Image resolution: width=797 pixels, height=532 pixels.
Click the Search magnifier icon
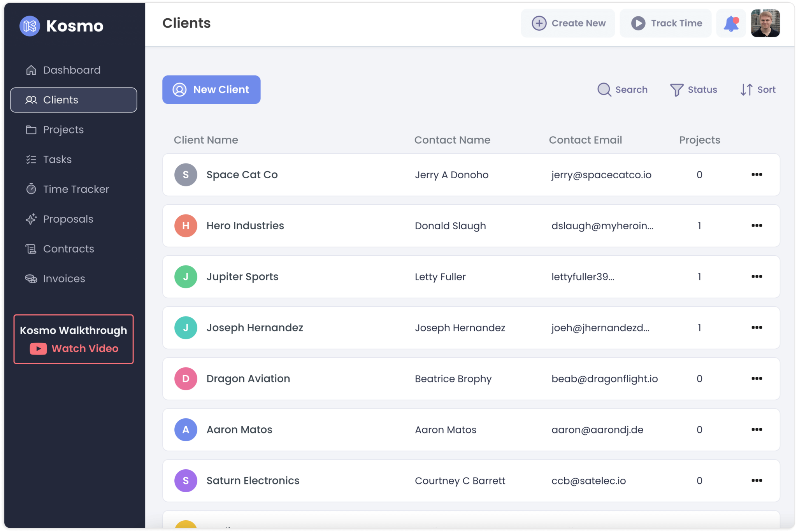(x=604, y=90)
